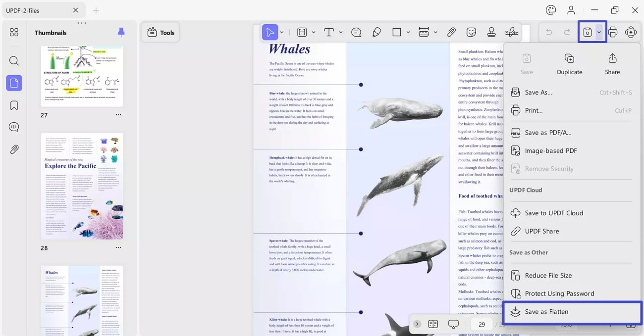
Task: Expand the bottom page bar arrow
Action: [417, 324]
